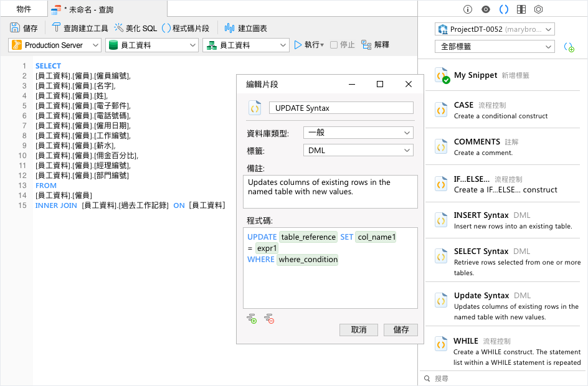This screenshot has height=386, width=588.
Task: Open the schema dropdown showing 員工資料
Action: [246, 45]
